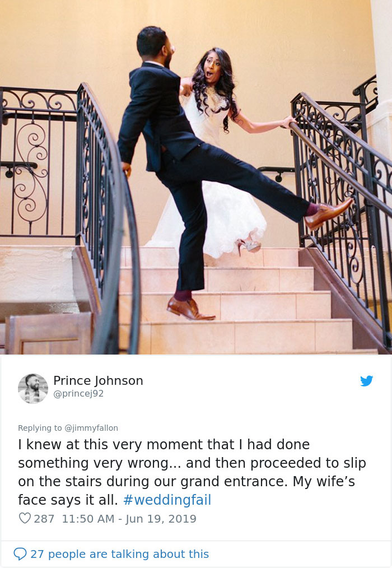Tap the conversation bubble before the talking text
392x568 pixels.
pos(21,553)
